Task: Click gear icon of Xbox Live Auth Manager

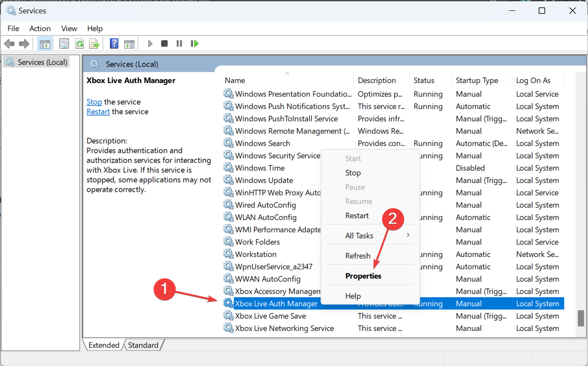Action: (x=228, y=304)
